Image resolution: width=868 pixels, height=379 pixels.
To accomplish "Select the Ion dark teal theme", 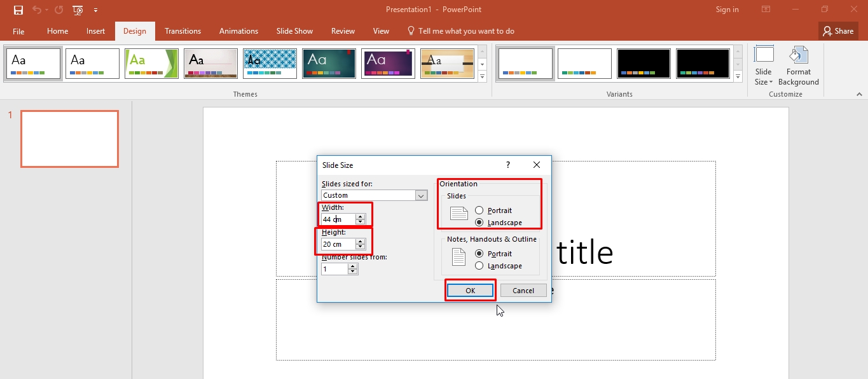I will [x=329, y=63].
